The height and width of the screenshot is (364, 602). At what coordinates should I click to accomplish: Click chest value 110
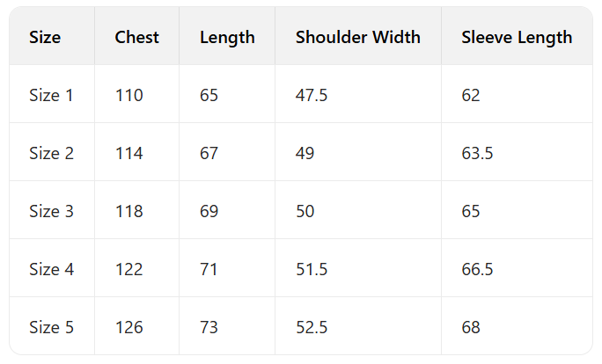point(128,95)
